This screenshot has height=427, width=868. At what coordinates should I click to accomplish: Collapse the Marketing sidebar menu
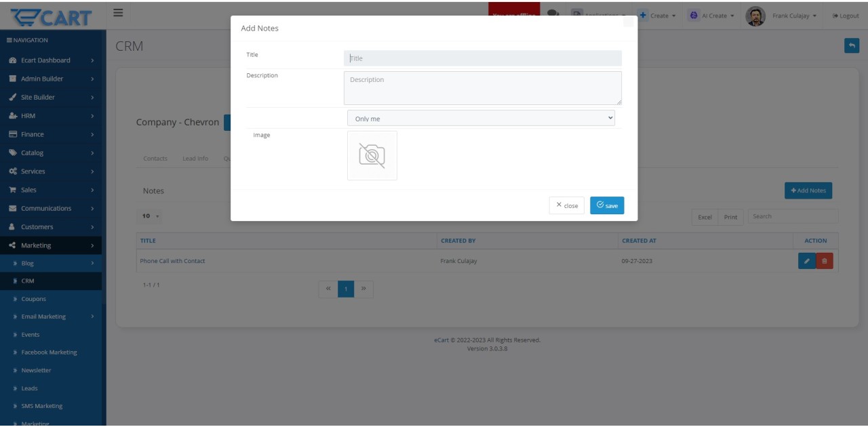(51, 245)
